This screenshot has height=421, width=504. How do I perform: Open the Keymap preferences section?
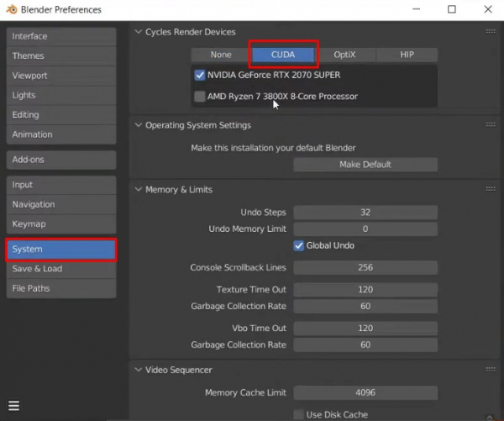click(61, 224)
